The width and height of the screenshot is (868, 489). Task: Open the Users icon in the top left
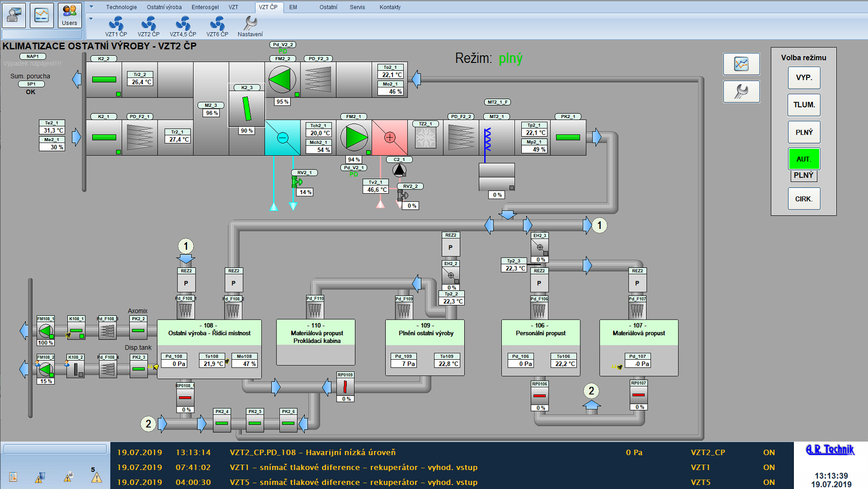(69, 15)
